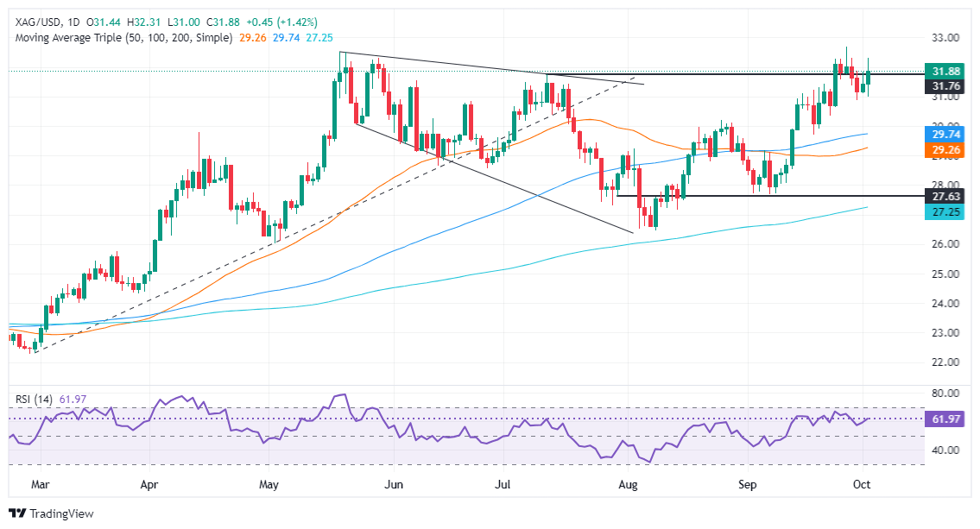
Task: Select the horizontal support line at 27.63
Action: coord(760,196)
